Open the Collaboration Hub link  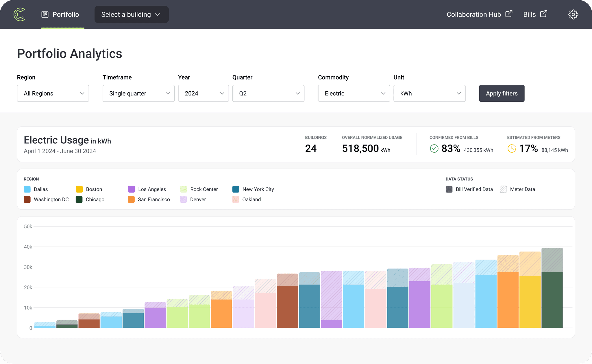tap(473, 14)
